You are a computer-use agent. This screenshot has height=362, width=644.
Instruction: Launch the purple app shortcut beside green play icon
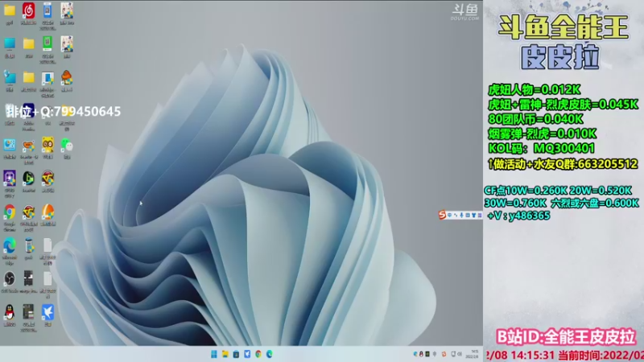pyautogui.click(x=10, y=179)
